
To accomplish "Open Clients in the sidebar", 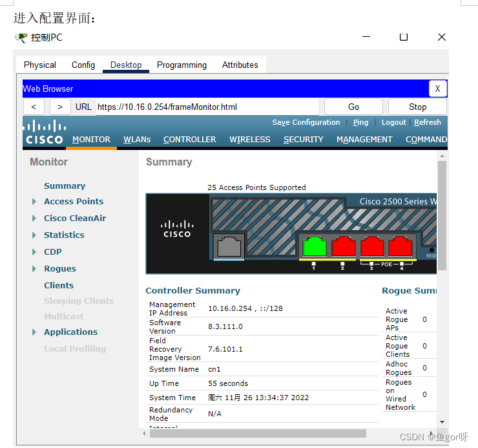I will [59, 285].
